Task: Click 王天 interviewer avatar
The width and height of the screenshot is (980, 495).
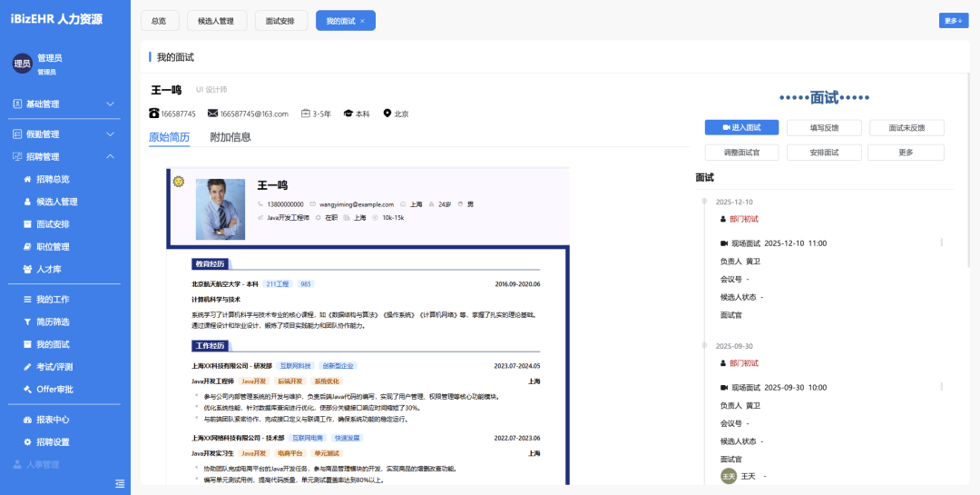Action: point(728,476)
